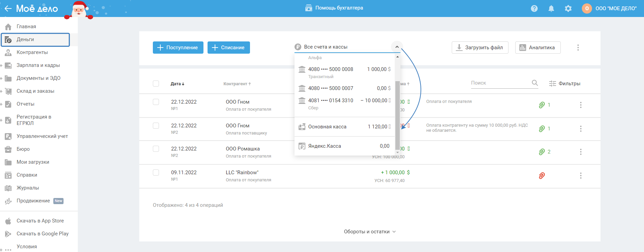Check the Оплата поставщику row checkbox
The width and height of the screenshot is (644, 252).
click(x=156, y=126)
